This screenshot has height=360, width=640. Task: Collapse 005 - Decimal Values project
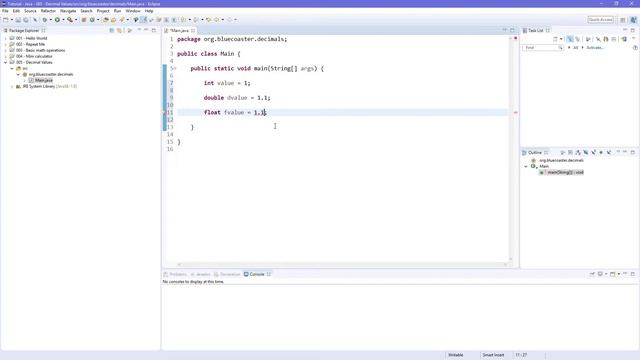pos(6,62)
